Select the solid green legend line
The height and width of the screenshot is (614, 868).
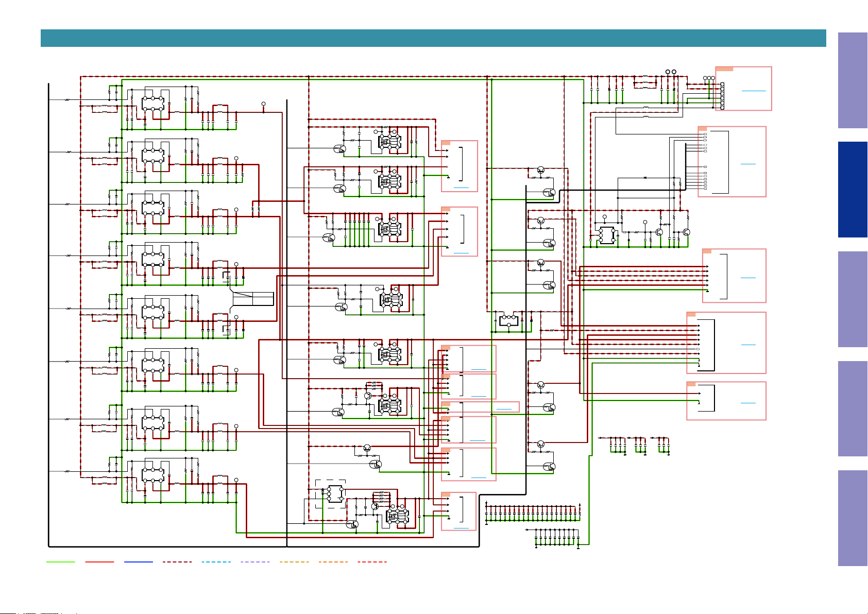pos(61,562)
